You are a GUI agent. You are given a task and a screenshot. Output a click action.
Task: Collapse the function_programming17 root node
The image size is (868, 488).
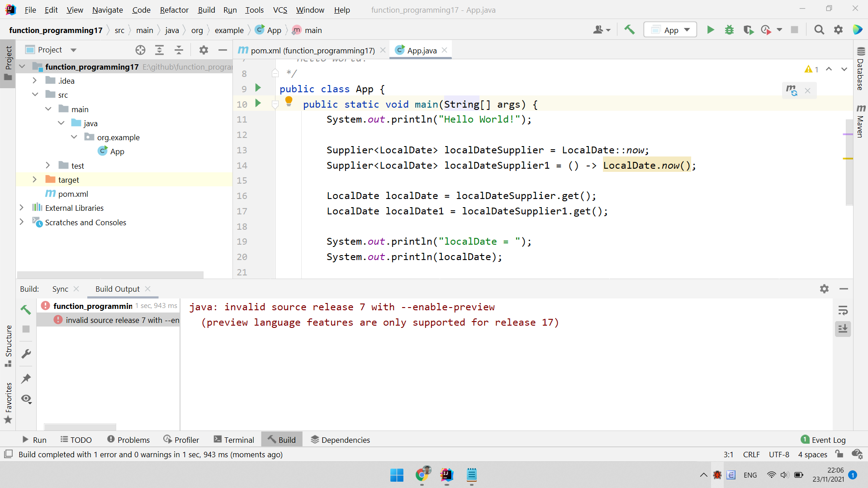pos(22,66)
